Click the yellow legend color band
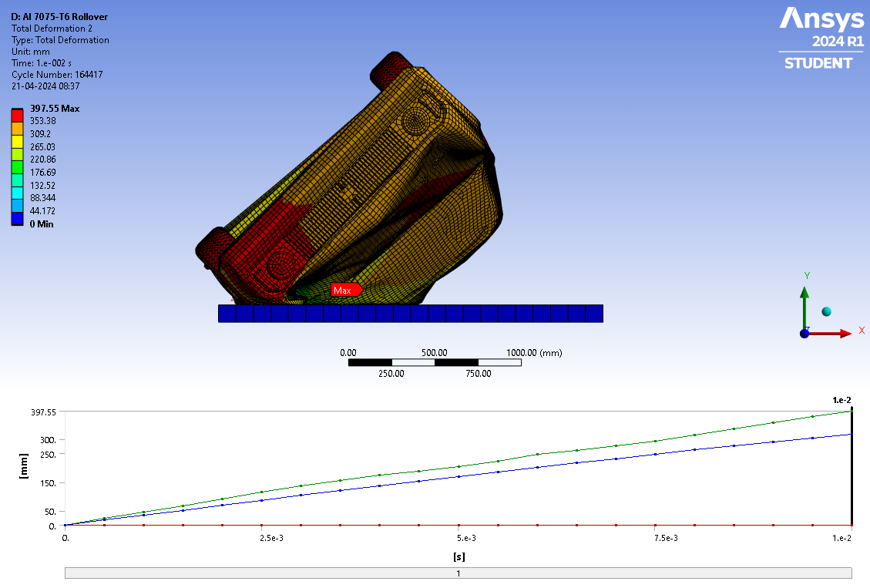Viewport: 870px width, 588px height. click(x=17, y=142)
